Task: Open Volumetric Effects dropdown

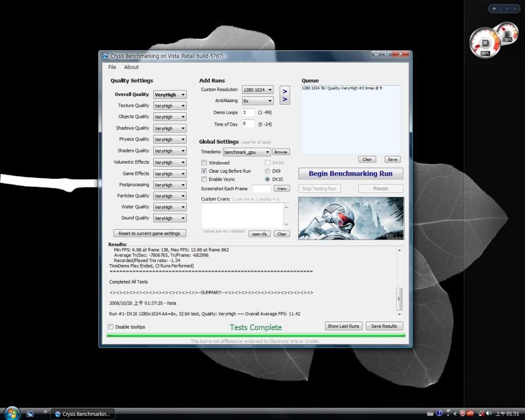Action: (170, 163)
